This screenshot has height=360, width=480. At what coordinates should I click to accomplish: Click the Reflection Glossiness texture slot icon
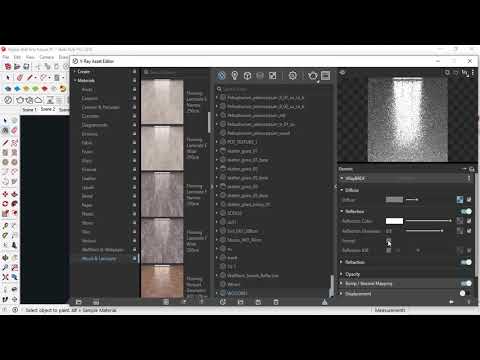pos(460,231)
